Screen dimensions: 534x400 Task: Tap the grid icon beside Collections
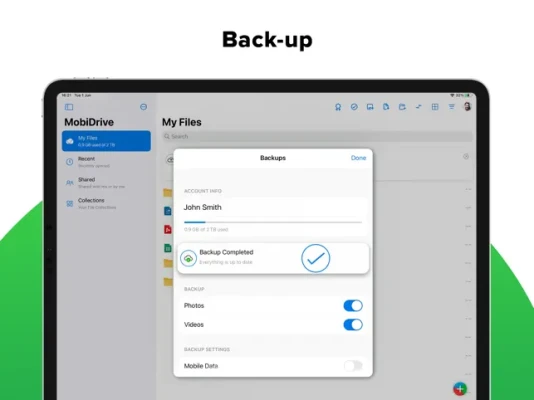coord(69,204)
